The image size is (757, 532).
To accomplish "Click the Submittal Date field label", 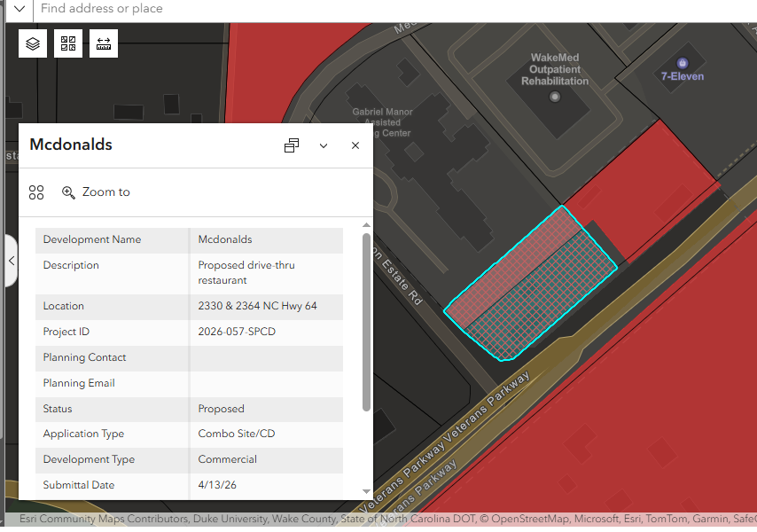I will coord(79,485).
